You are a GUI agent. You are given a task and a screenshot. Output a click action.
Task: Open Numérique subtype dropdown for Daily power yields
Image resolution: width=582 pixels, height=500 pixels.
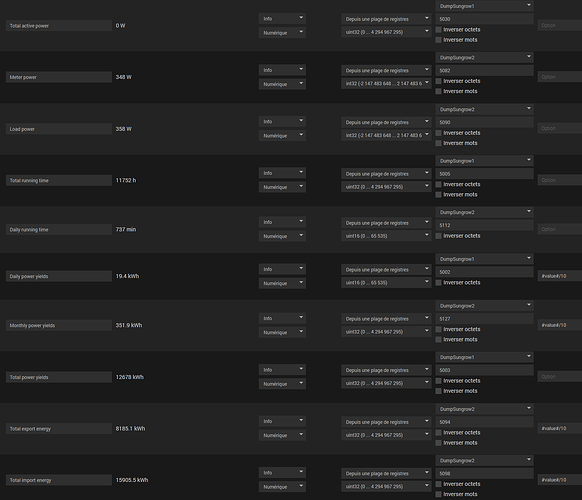282,283
